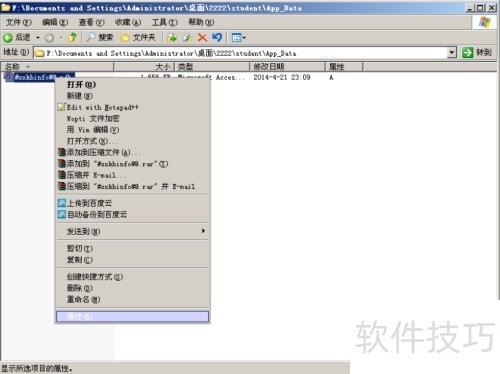Expand the 发送到(N) submenu

coord(132,231)
